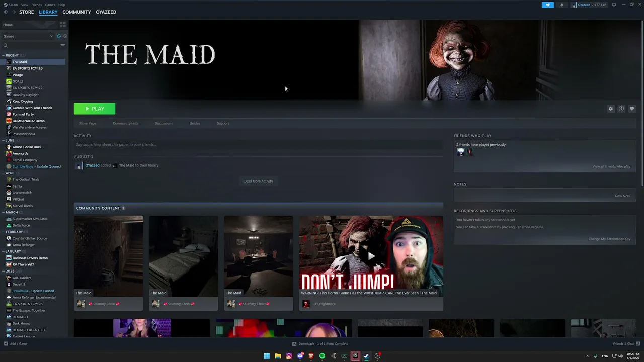The width and height of the screenshot is (644, 362).
Task: Toggle sort by recent activity clock
Action: tap(59, 36)
